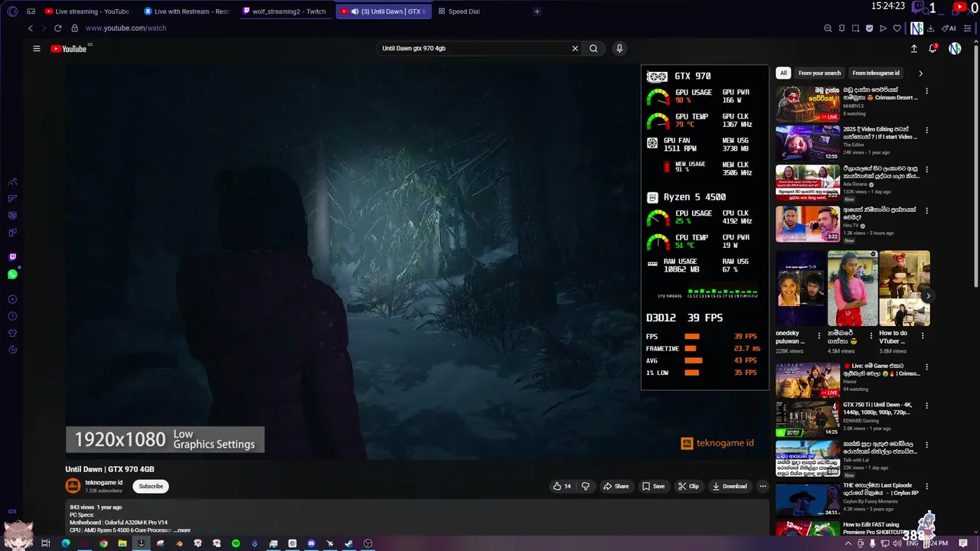Open YouTube notifications bell
Screen dimensions: 980x551
933,48
